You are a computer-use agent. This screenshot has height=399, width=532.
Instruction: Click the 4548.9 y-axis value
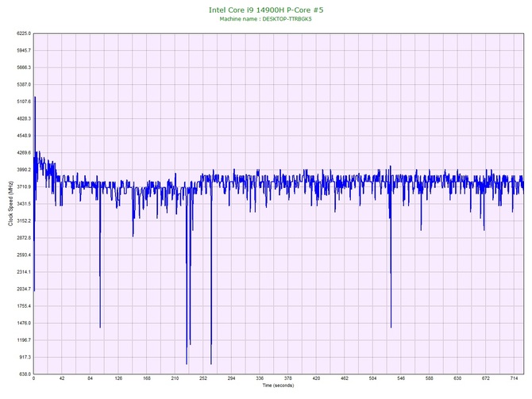(24, 136)
